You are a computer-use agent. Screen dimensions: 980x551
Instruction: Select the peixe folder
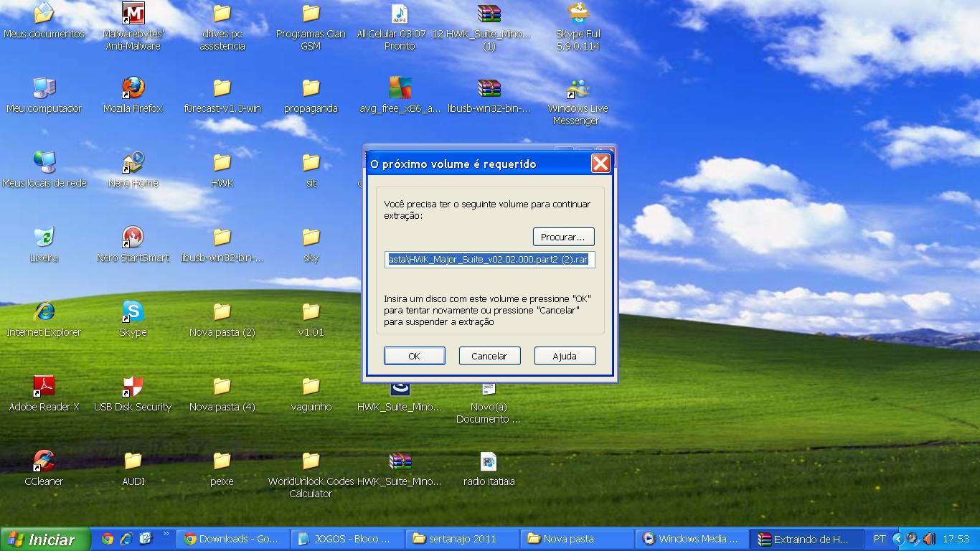222,468
